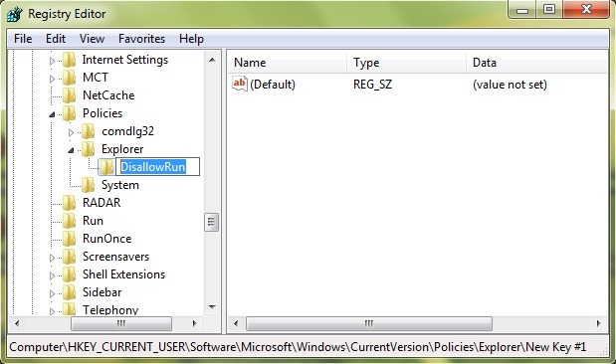Click the System folder icon
Viewport: 616px width, 364px height.
88,185
